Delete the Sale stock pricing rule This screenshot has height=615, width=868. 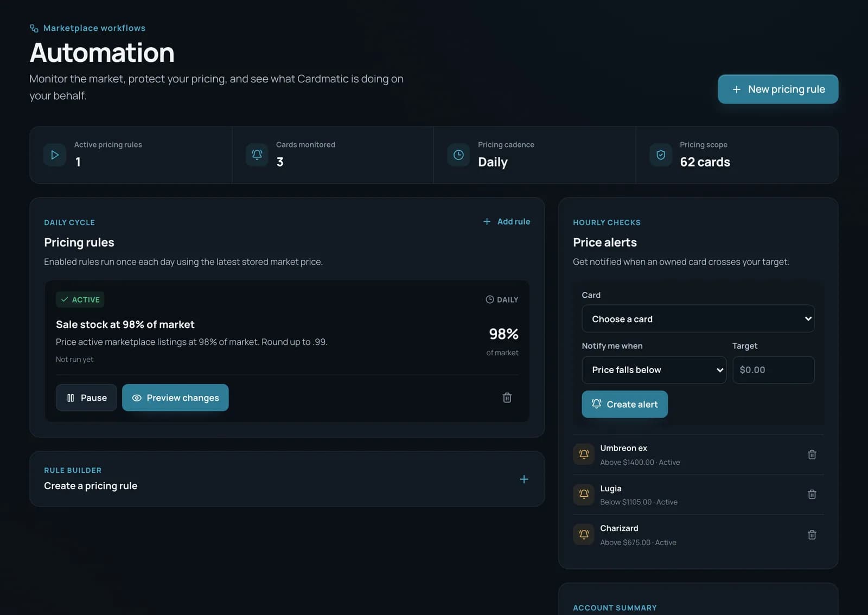(x=507, y=398)
